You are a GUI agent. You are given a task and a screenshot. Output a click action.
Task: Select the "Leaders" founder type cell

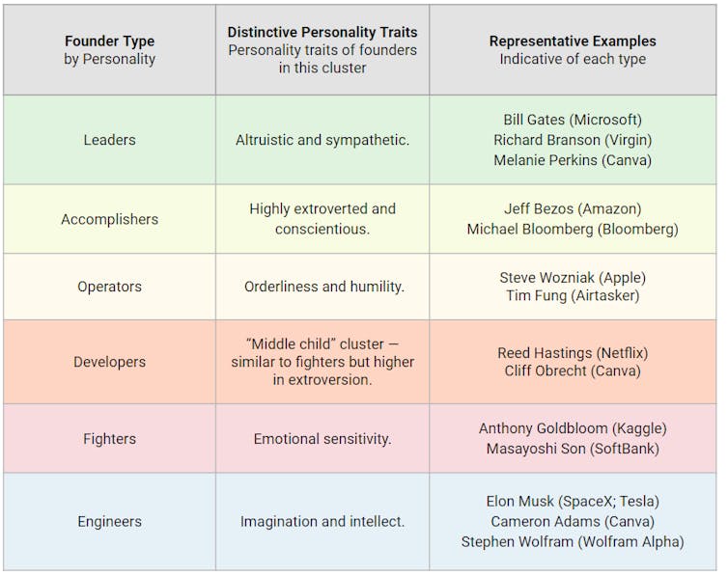click(109, 140)
